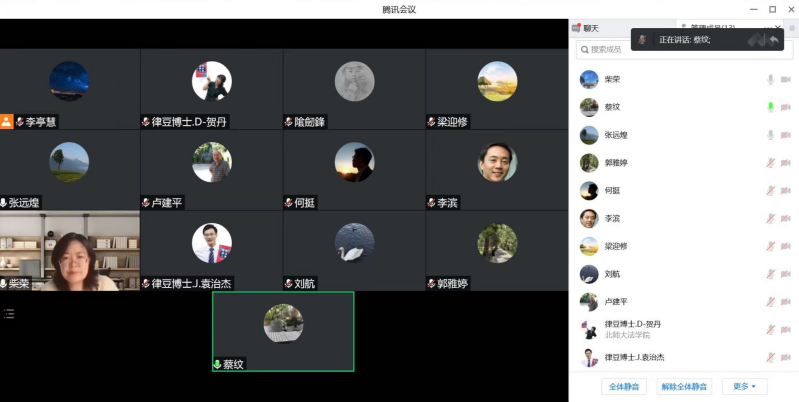Select 蔡纹's highlighted speaker tile
The image size is (799, 402).
coord(283,331)
